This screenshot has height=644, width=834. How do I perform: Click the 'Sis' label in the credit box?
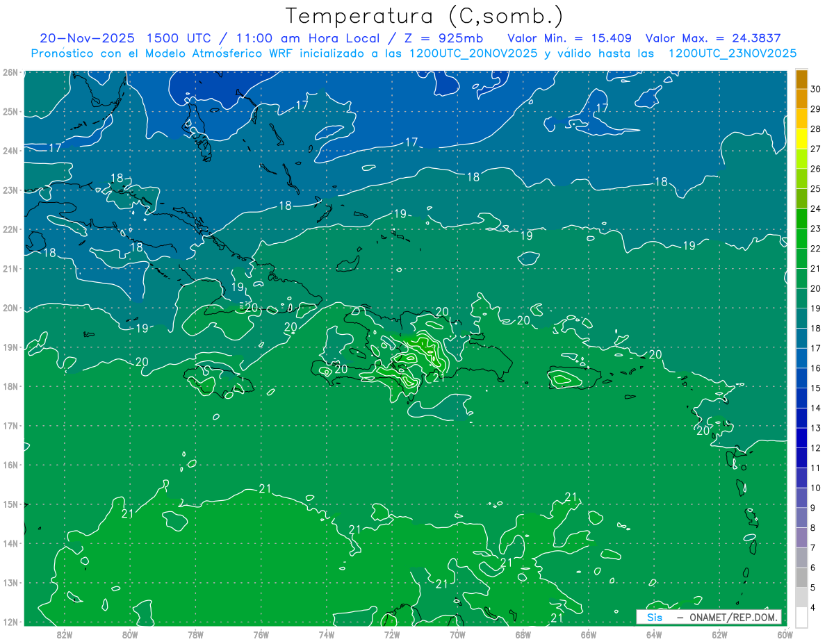click(654, 617)
